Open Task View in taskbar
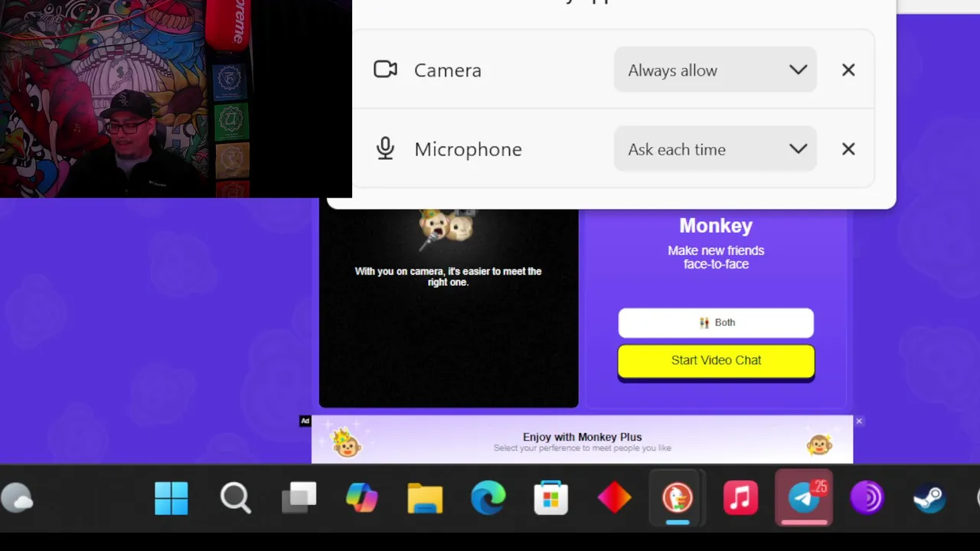980x551 pixels. (299, 498)
